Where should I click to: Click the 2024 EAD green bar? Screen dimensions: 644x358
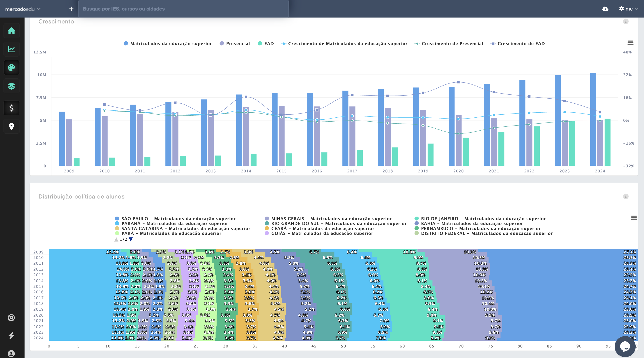click(x=607, y=142)
